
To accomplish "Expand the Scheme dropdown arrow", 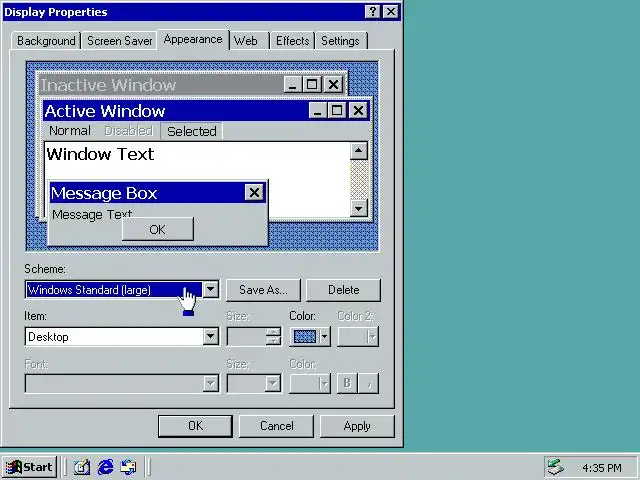I will (211, 290).
